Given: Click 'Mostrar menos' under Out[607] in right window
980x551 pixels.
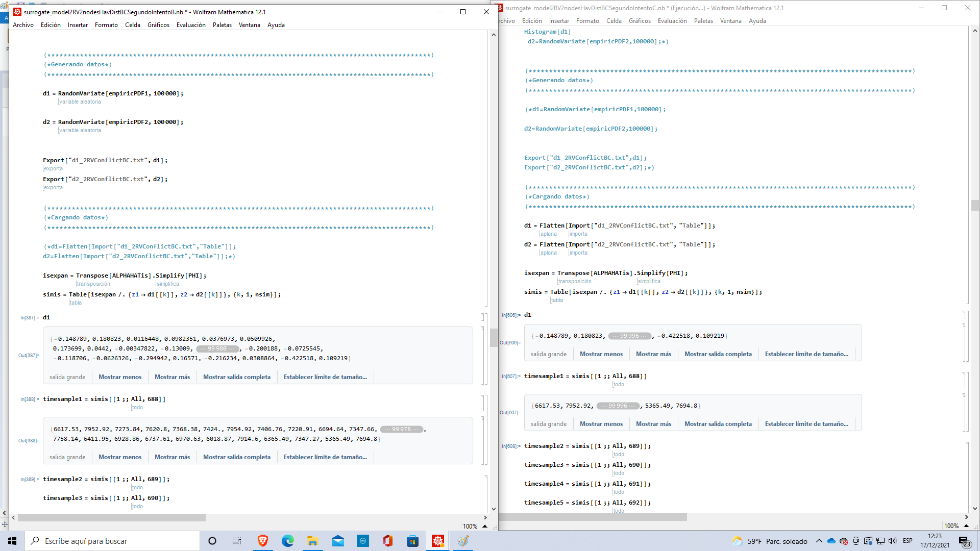Looking at the screenshot, I should tap(601, 424).
